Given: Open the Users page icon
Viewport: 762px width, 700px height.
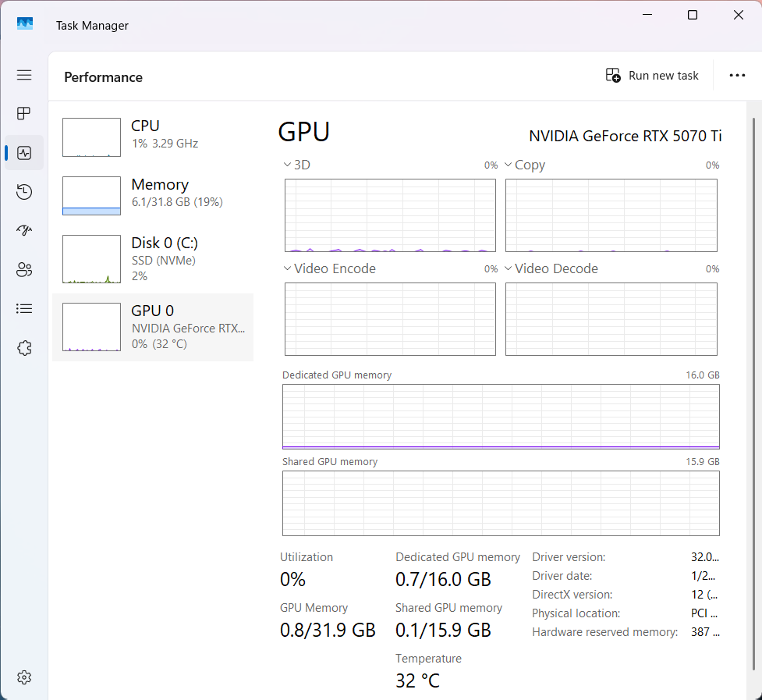Looking at the screenshot, I should pos(24,269).
